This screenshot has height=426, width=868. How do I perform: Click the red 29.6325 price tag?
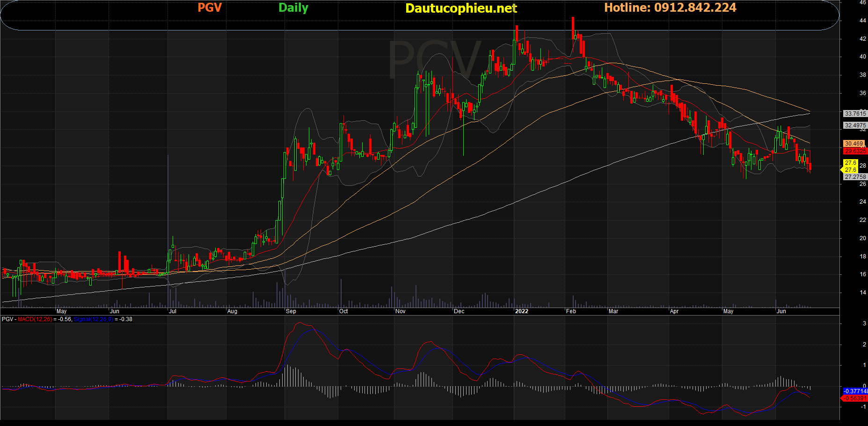[x=855, y=151]
